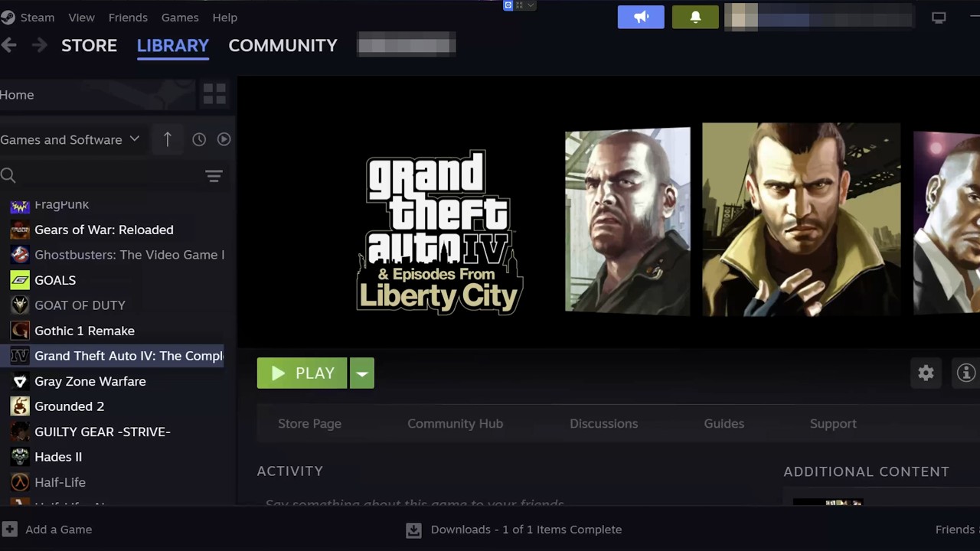
Task: Select the Grounded 2 icon
Action: 20,406
